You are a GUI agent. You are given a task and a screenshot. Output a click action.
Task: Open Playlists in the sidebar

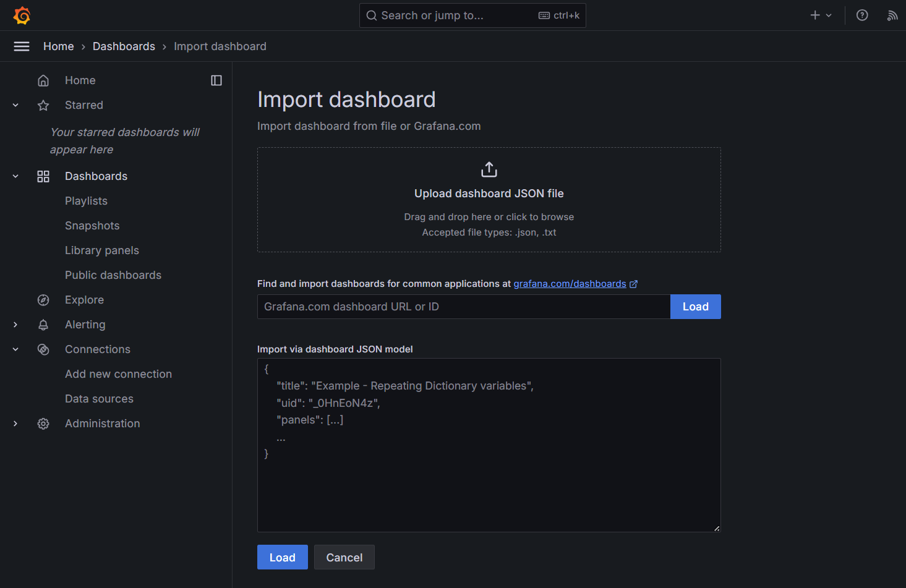pos(86,201)
